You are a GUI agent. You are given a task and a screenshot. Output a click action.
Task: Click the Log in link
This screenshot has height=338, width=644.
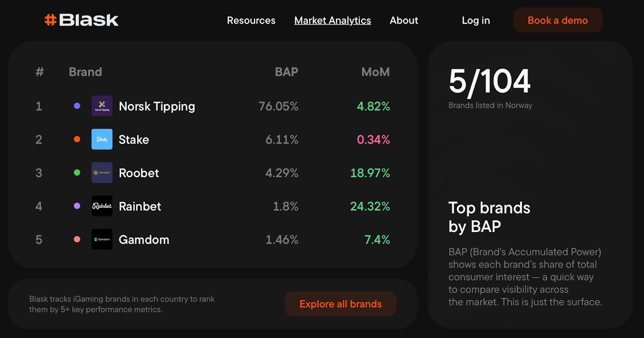pyautogui.click(x=476, y=21)
